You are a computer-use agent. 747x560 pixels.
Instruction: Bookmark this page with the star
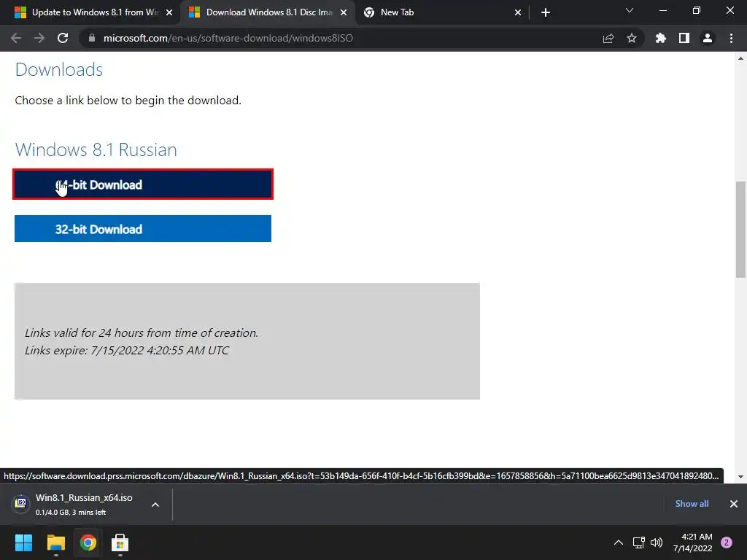[x=632, y=38]
